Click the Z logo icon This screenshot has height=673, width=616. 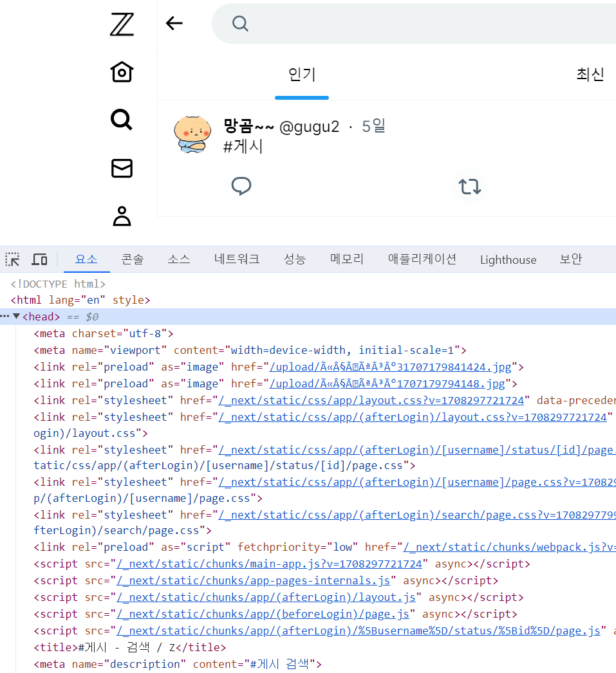122,24
